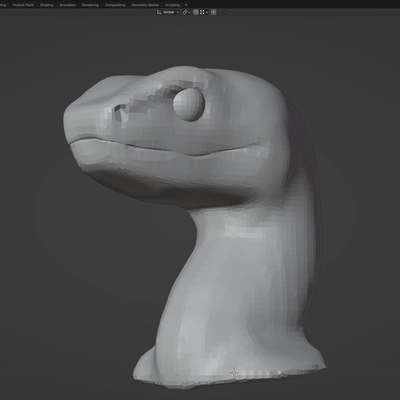Screen dimensions: 400x400
Task: Select the eye sphere on the creature
Action: point(189,105)
